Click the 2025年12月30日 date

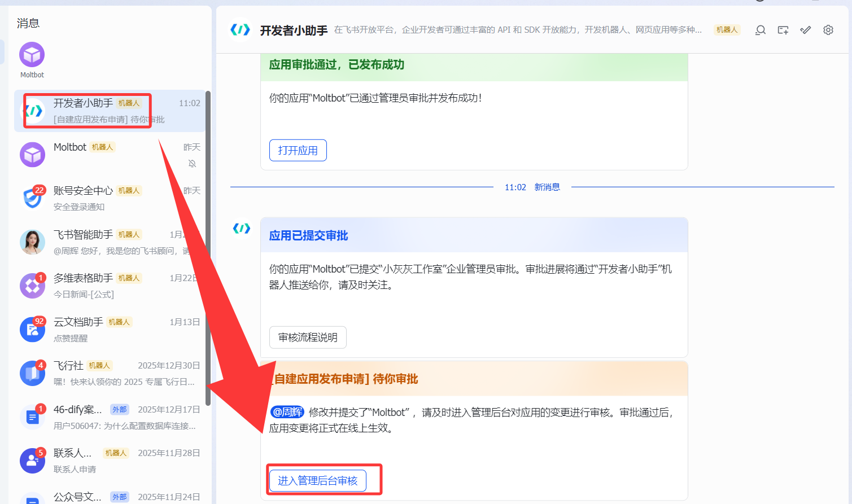pyautogui.click(x=169, y=366)
